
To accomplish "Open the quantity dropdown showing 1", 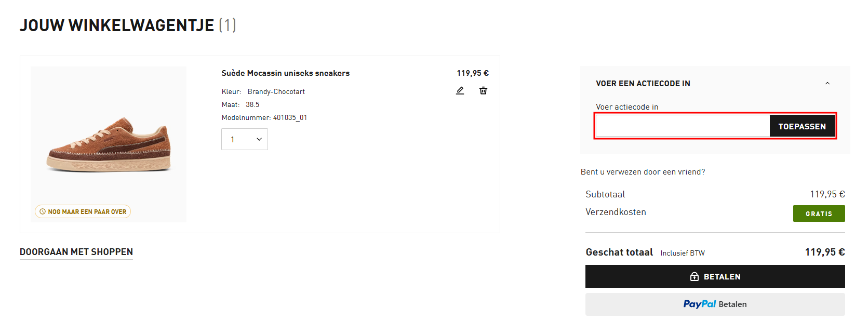I will [245, 139].
